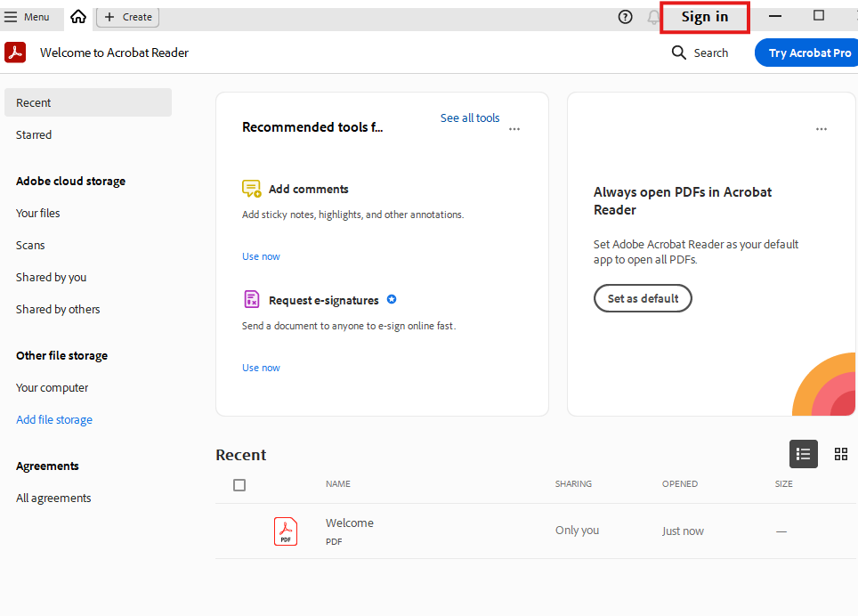Sort by the SHARING column header
The width and height of the screenshot is (858, 616).
[x=573, y=483]
